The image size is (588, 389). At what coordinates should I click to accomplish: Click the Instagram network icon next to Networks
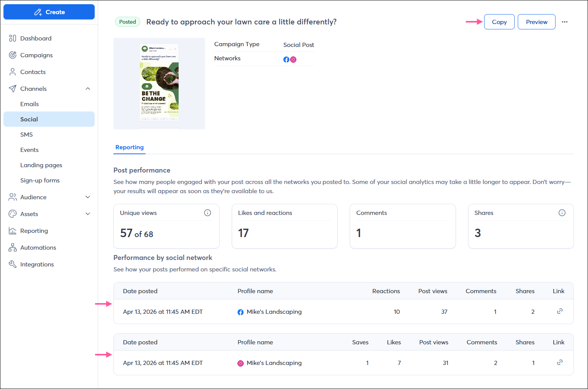(x=293, y=59)
